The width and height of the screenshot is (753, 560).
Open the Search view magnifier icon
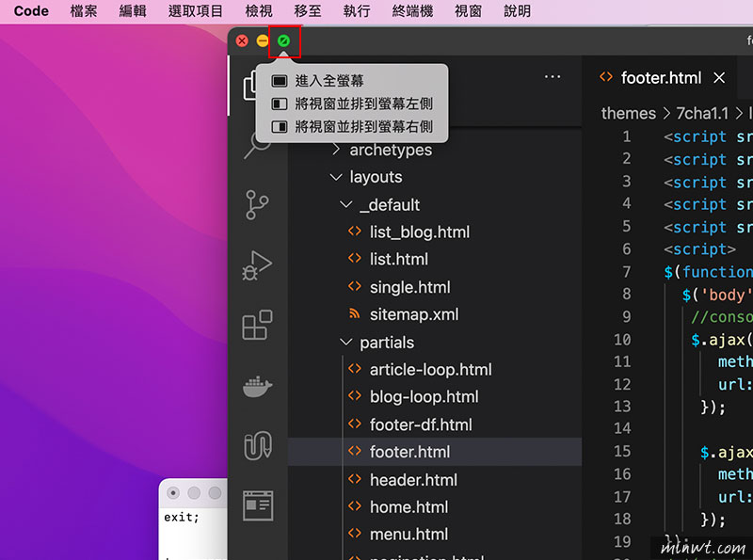(x=256, y=146)
